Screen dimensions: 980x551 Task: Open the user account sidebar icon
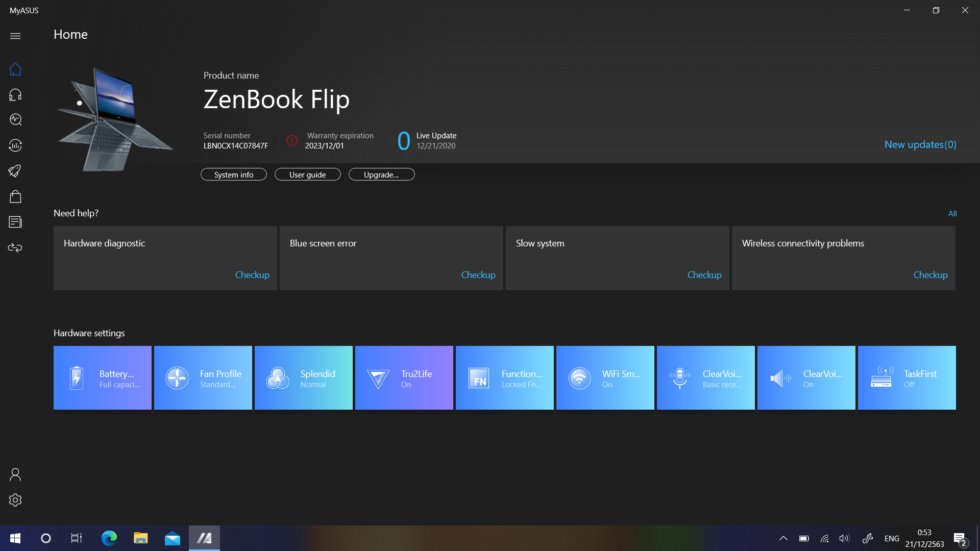tap(15, 474)
